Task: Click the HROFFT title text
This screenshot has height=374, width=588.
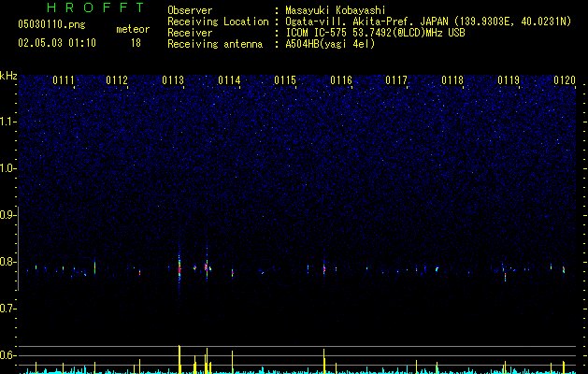Action: [x=95, y=7]
